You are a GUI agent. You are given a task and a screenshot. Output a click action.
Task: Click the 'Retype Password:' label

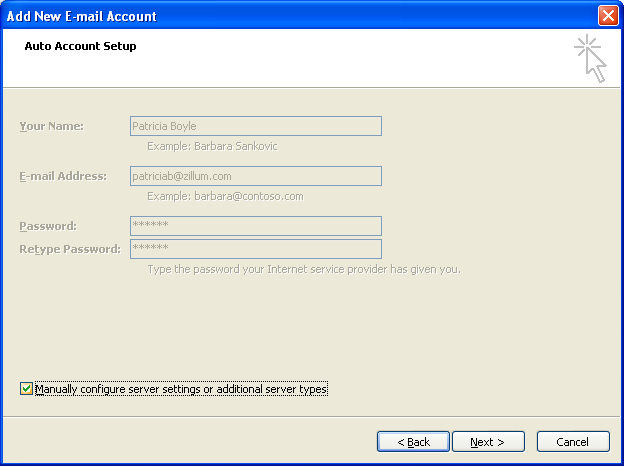click(70, 249)
